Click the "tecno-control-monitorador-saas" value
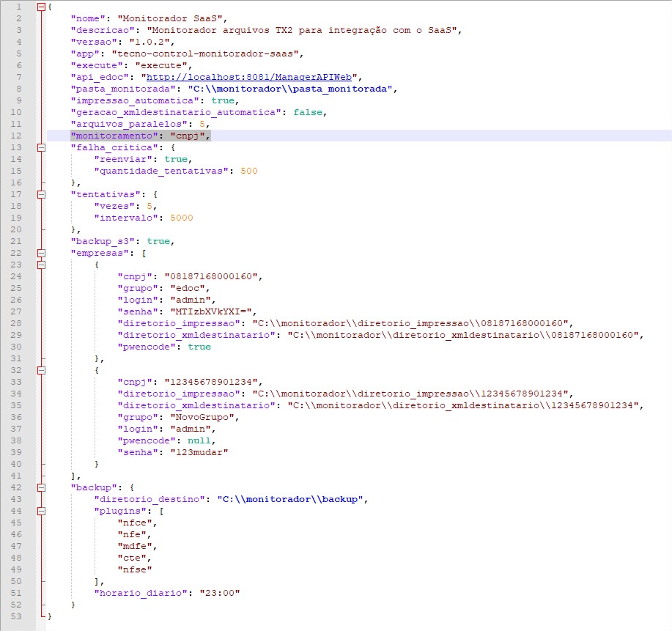The width and height of the screenshot is (672, 631). [x=205, y=53]
